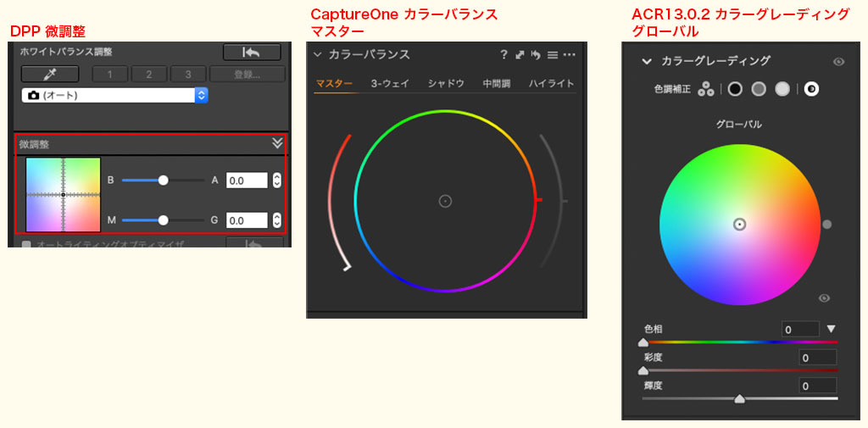Select white balance preset button 2
The height and width of the screenshot is (428, 868).
click(x=149, y=74)
